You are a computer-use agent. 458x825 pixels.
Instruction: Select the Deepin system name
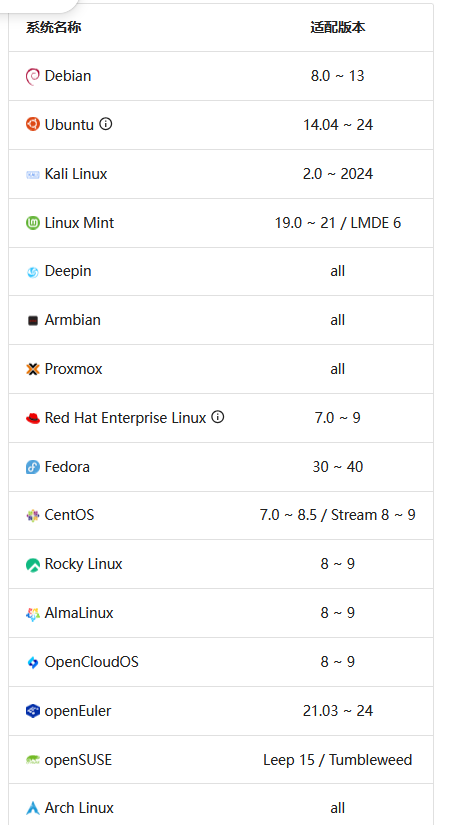pos(68,271)
